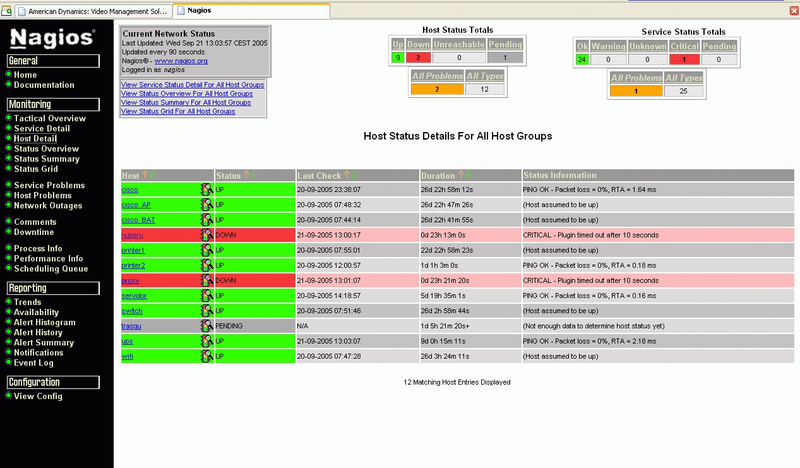Image resolution: width=800 pixels, height=468 pixels.
Task: Sort Host column ascending with up arrow
Action: tap(145, 175)
